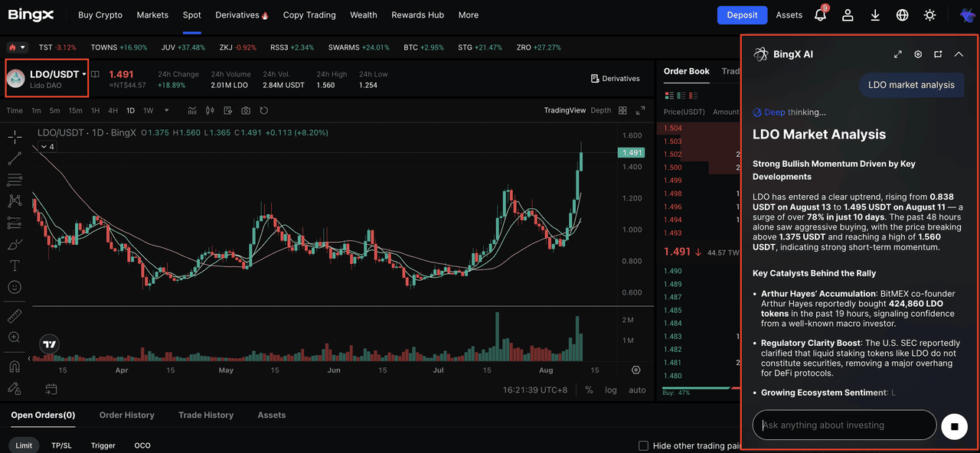This screenshot has width=980, height=453.
Task: Collapse the chart indicator legend
Action: pyautogui.click(x=47, y=146)
